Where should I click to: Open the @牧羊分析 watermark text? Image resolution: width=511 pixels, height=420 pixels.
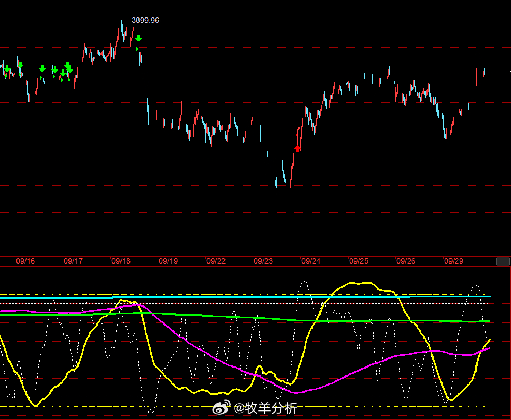tap(265, 408)
